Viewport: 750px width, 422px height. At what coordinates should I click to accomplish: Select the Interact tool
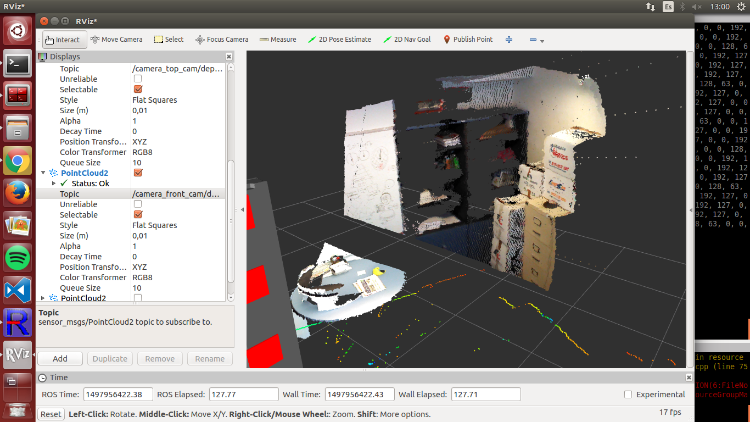click(x=63, y=39)
